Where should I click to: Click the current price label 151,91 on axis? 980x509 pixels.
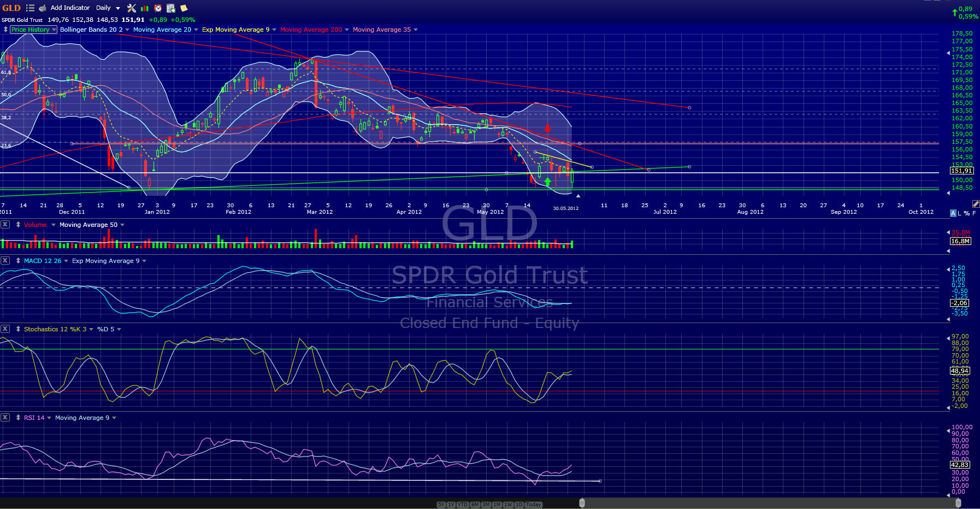[961, 171]
